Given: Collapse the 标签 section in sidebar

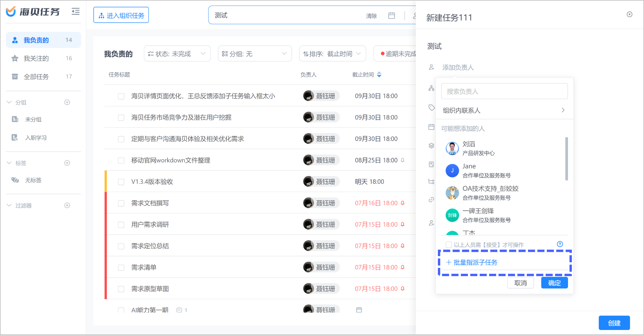Looking at the screenshot, I should [x=9, y=163].
